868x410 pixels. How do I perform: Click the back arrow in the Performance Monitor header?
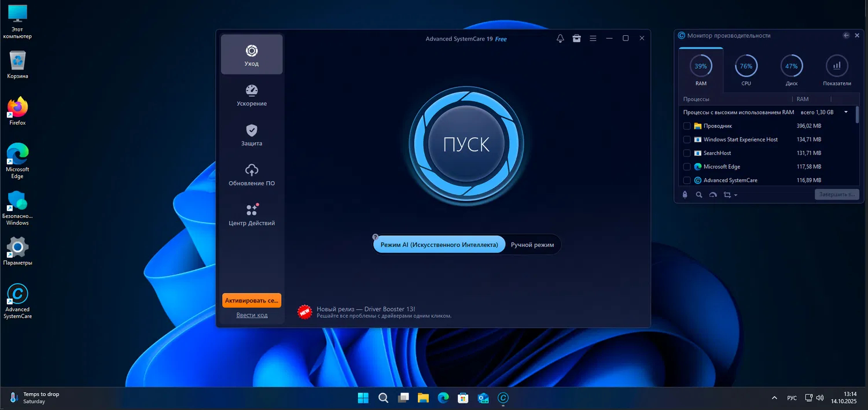(846, 35)
